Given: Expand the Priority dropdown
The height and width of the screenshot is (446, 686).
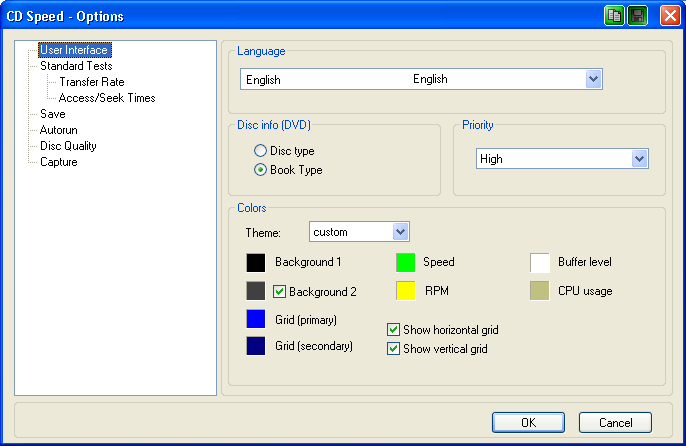Looking at the screenshot, I should pos(639,158).
